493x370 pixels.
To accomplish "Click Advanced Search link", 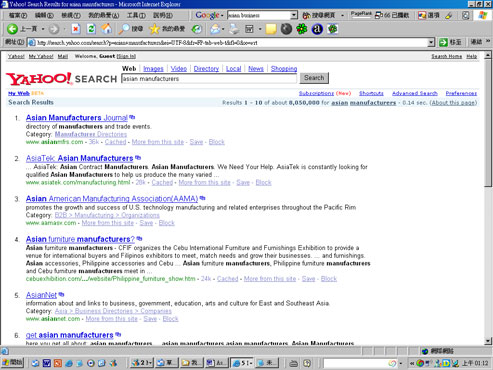I will 415,93.
